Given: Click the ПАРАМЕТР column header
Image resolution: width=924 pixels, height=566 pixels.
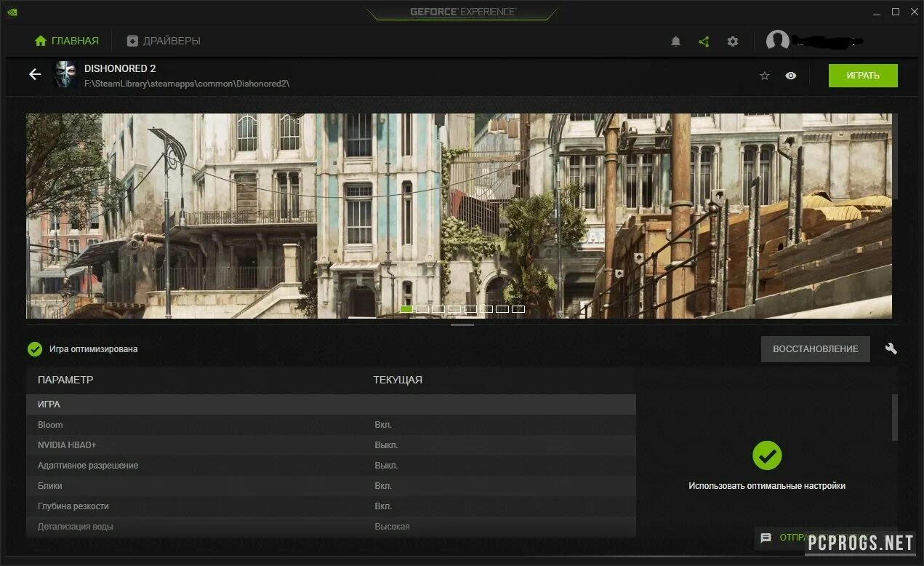Looking at the screenshot, I should click(x=65, y=380).
